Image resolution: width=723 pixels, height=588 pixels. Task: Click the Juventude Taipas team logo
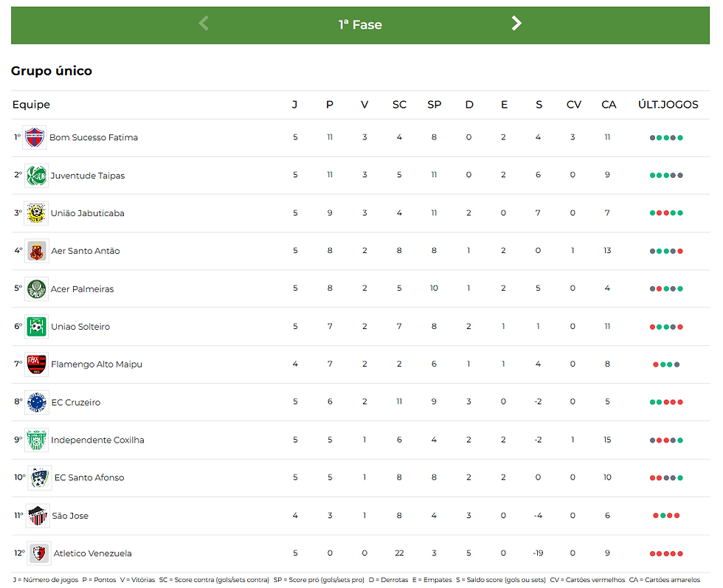[36, 176]
